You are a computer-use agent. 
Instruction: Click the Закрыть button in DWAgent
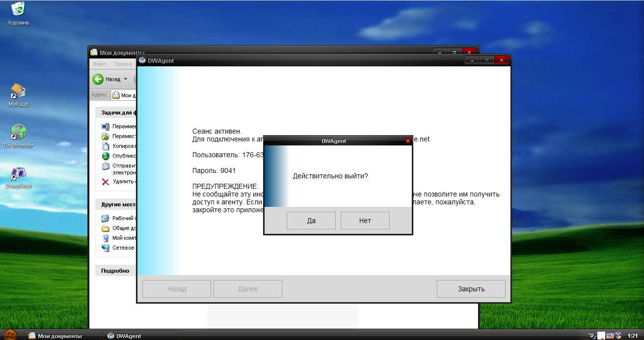471,289
